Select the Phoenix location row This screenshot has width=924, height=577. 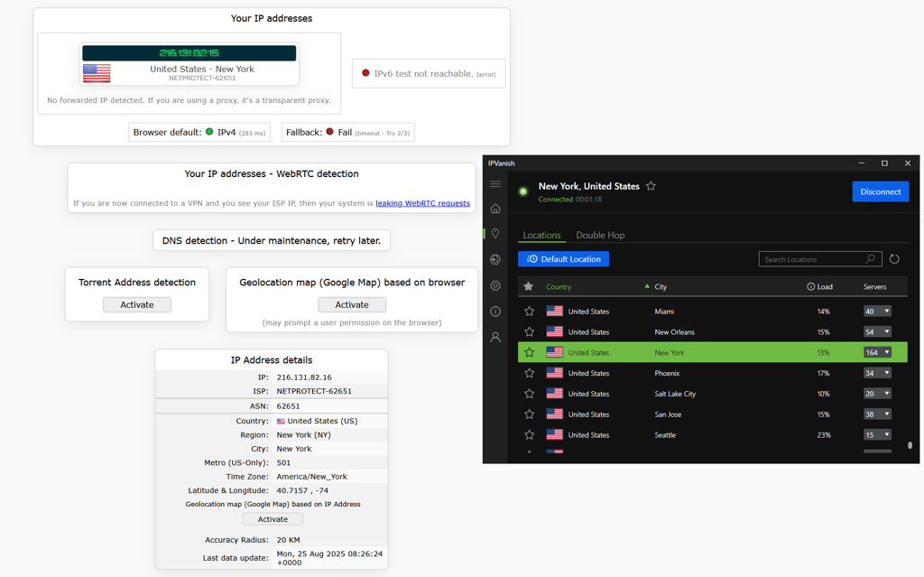pyautogui.click(x=713, y=373)
